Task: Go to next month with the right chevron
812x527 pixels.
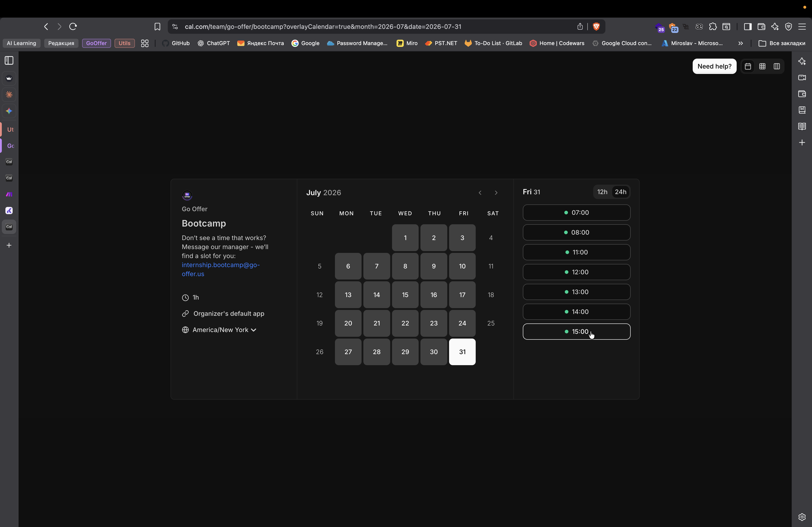Action: pyautogui.click(x=496, y=192)
